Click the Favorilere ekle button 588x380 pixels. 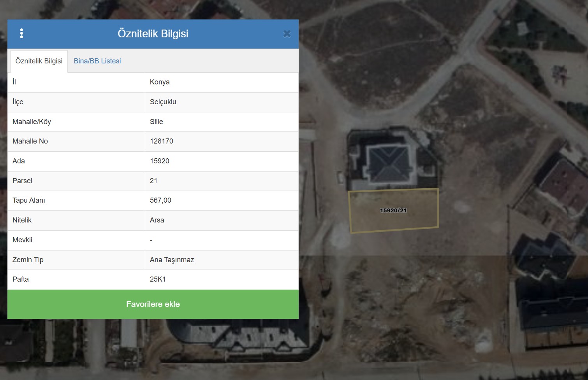tap(153, 304)
